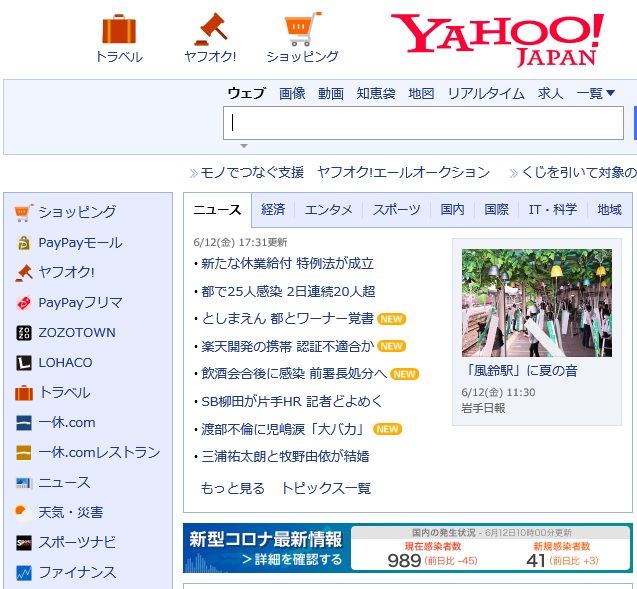Open search options arrow below search box

click(x=244, y=145)
